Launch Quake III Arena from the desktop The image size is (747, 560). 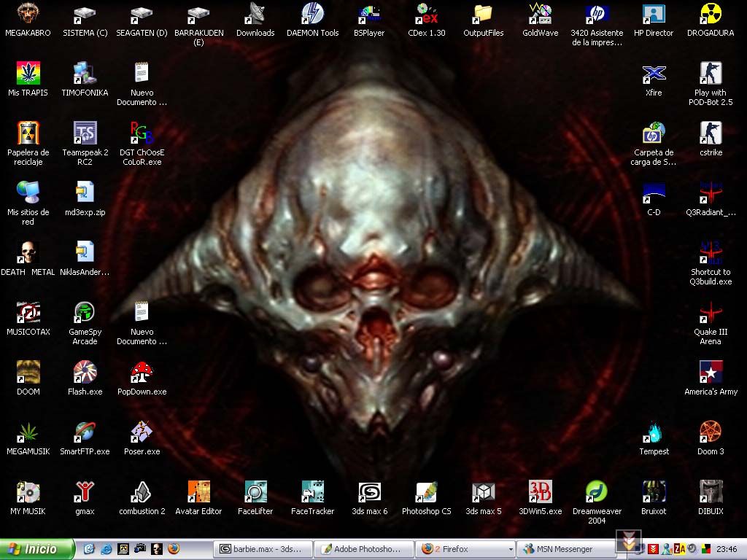click(711, 312)
